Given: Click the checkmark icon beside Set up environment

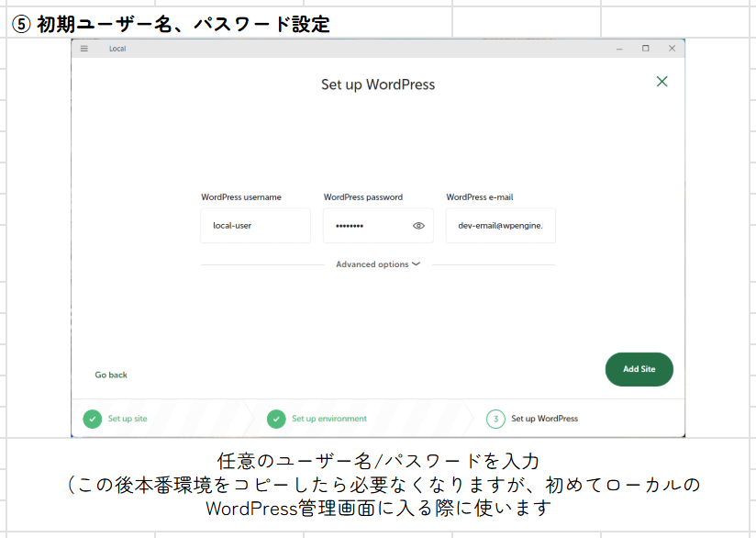Looking at the screenshot, I should coord(276,419).
